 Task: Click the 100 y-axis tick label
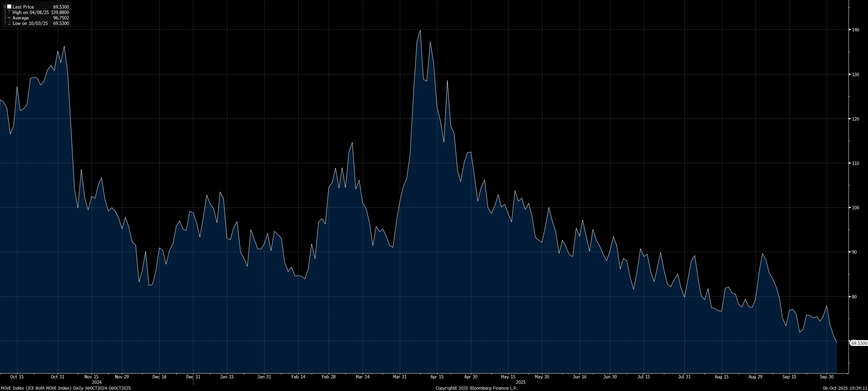[x=855, y=208]
